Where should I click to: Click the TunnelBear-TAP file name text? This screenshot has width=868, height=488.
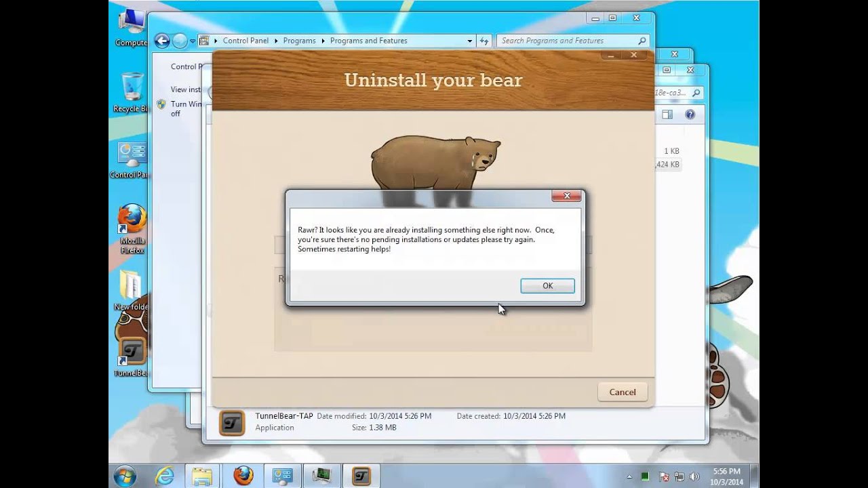pyautogui.click(x=284, y=416)
